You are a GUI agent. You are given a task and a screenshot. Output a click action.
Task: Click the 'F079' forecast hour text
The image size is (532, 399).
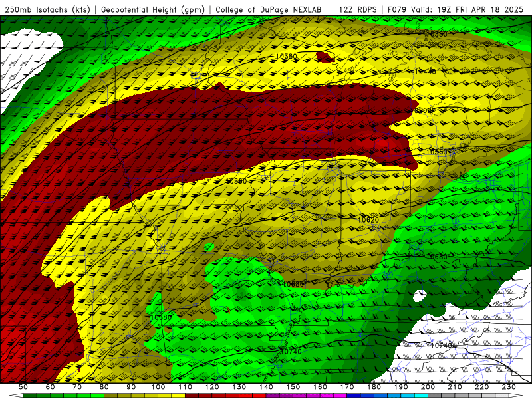396,9
